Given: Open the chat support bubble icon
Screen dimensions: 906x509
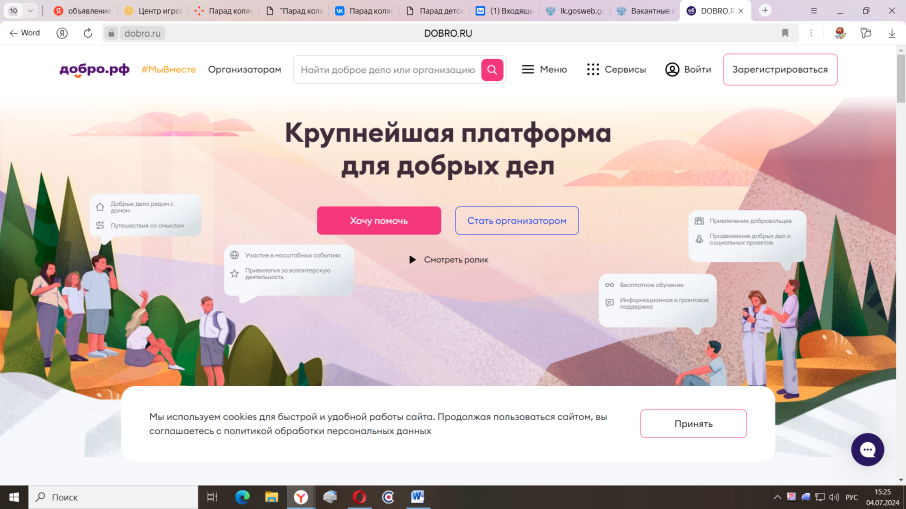Looking at the screenshot, I should point(867,449).
